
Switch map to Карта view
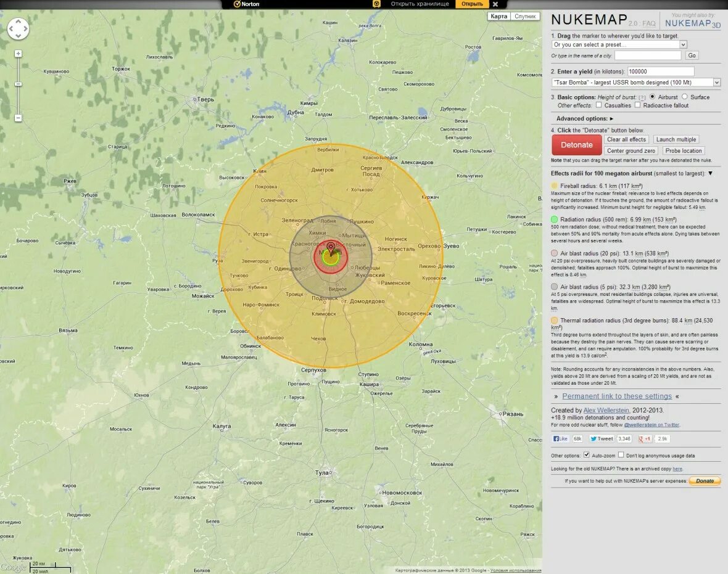tap(498, 16)
